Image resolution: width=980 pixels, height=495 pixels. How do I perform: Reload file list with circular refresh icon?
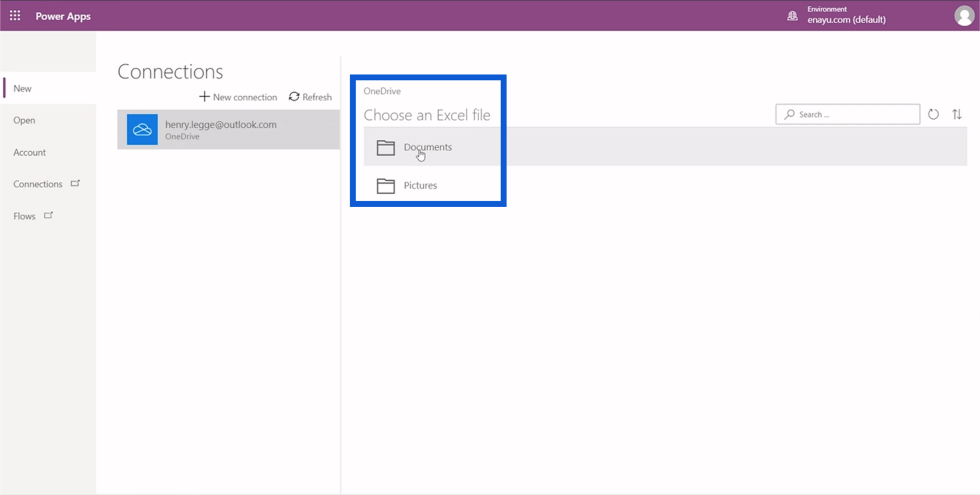coord(933,114)
